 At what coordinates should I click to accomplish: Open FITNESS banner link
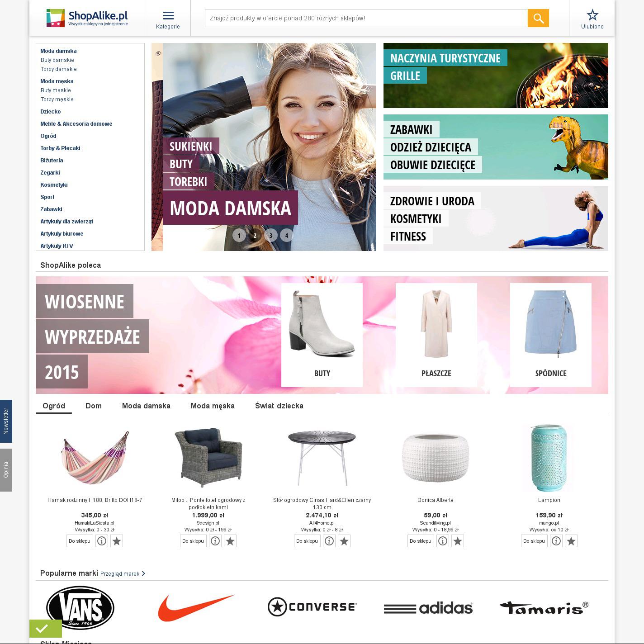408,237
